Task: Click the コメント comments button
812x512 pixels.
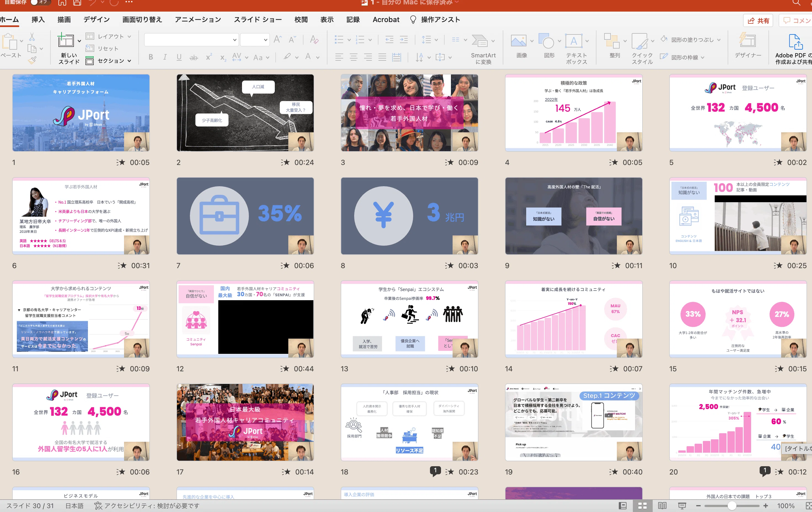Action: point(796,21)
